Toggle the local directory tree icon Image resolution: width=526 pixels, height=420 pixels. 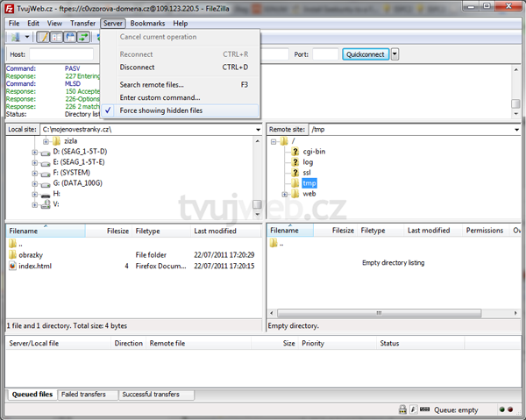[56, 37]
